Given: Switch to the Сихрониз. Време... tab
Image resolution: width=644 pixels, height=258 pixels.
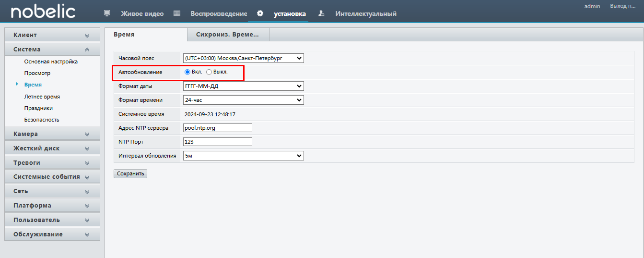Looking at the screenshot, I should 228,35.
